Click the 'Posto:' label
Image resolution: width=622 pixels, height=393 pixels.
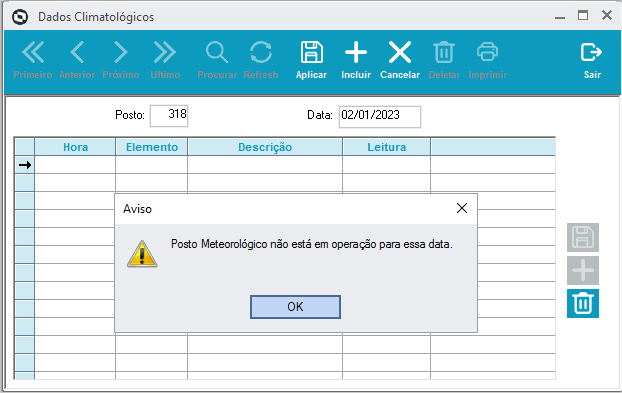click(130, 115)
